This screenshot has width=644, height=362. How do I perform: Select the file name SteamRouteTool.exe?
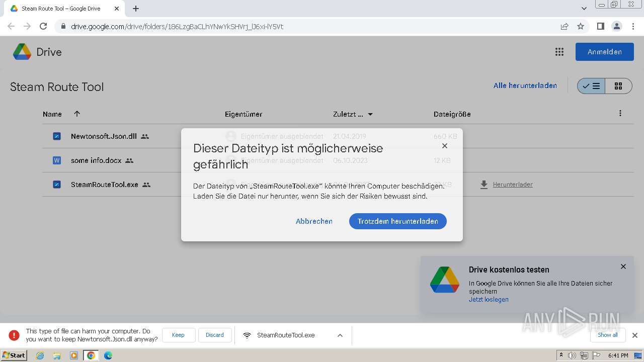(105, 185)
